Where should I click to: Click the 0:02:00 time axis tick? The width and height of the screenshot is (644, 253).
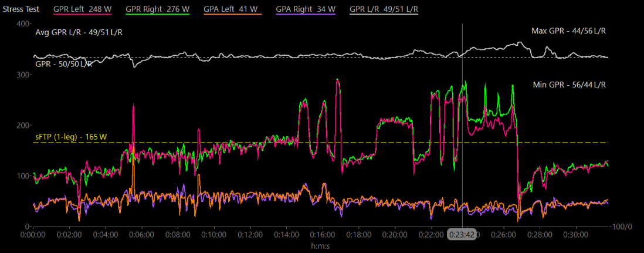pyautogui.click(x=69, y=234)
